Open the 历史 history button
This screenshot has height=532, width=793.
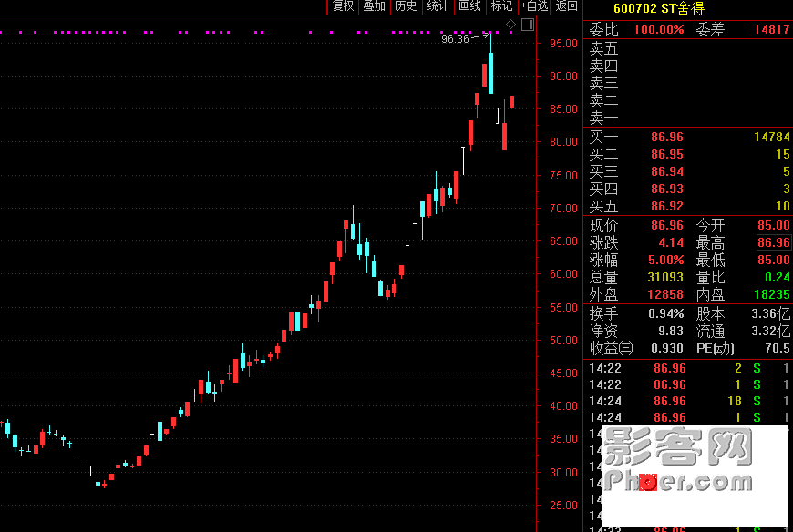[407, 6]
